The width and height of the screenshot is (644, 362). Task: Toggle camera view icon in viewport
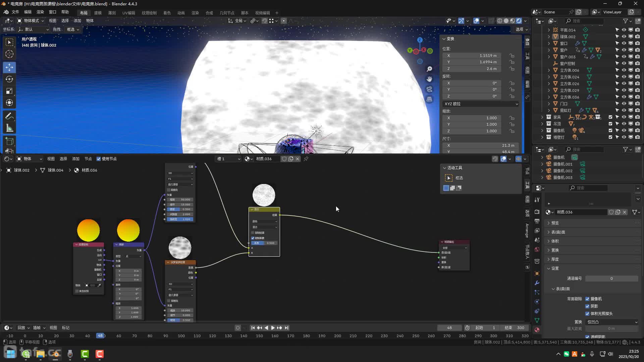pyautogui.click(x=429, y=89)
